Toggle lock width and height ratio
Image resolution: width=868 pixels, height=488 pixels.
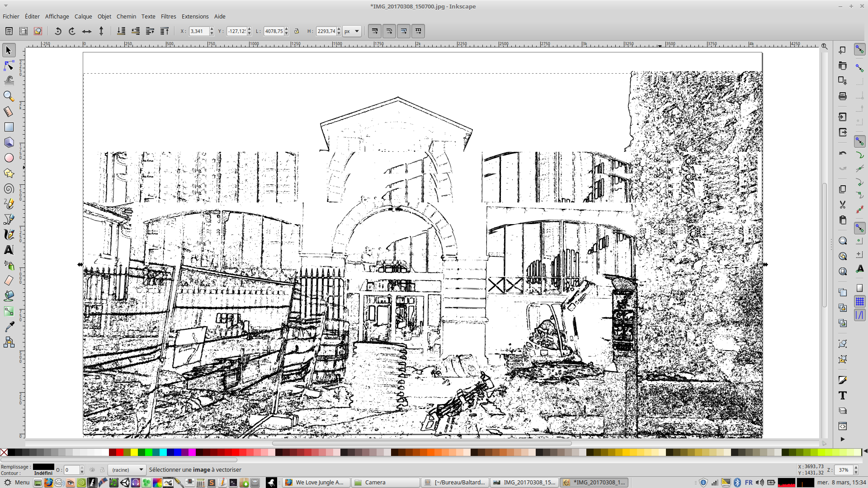point(297,31)
